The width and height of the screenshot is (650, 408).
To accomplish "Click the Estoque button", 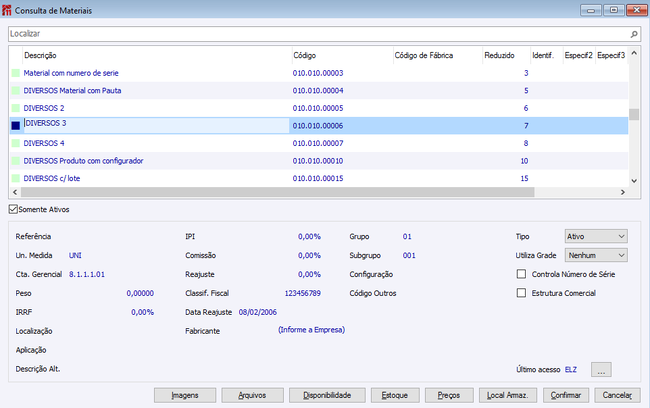I will 395,395.
